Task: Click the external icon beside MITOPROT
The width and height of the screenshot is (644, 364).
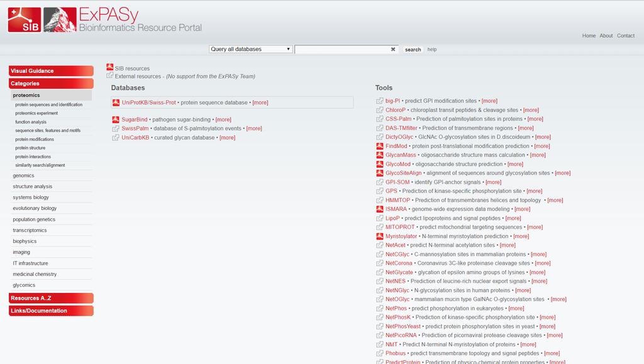Action: point(380,228)
